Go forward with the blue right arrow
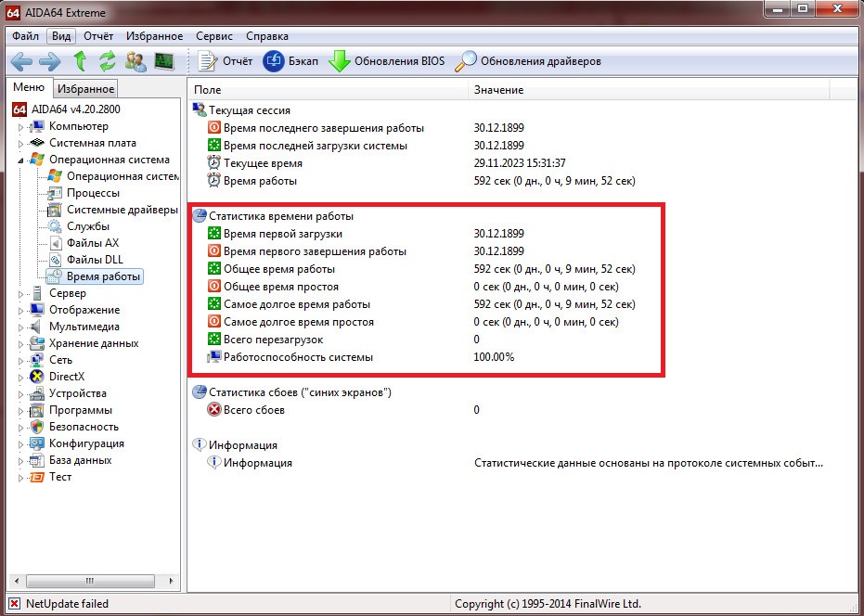The height and width of the screenshot is (616, 864). point(49,61)
